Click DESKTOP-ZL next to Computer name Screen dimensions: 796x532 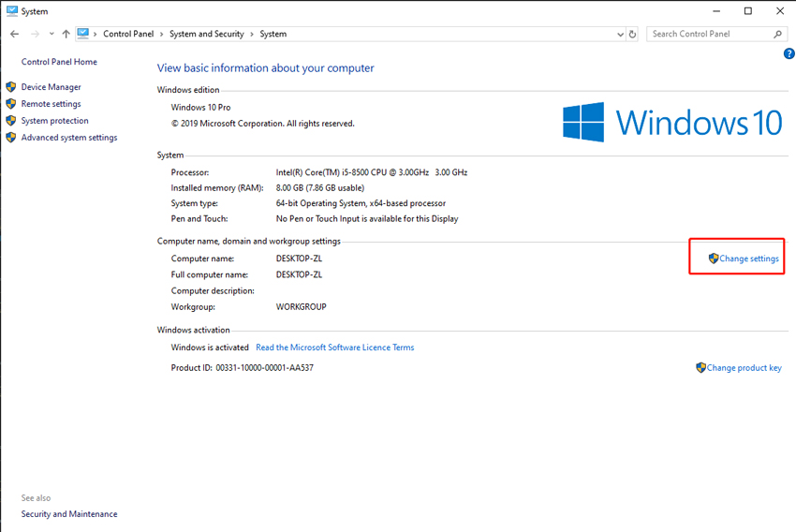(299, 259)
